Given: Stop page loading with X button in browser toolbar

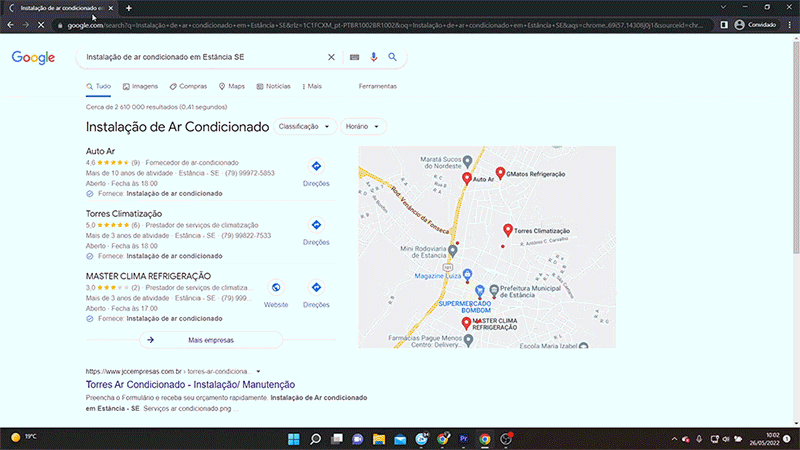Looking at the screenshot, I should (41, 25).
